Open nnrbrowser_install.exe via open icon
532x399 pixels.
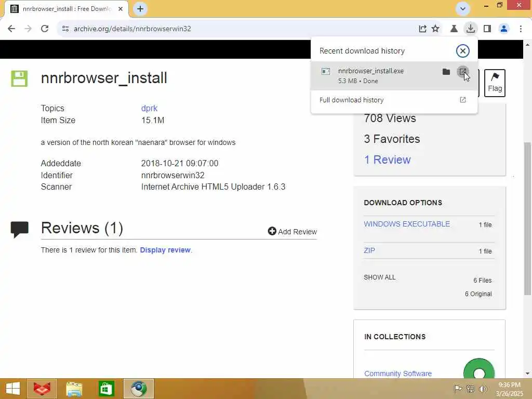(462, 72)
